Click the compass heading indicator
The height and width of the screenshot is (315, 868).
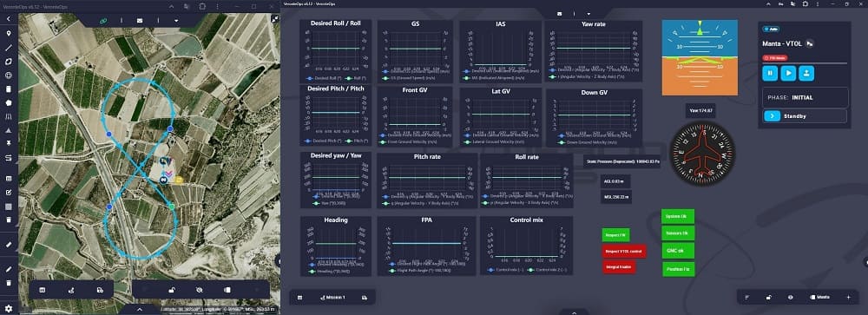click(704, 154)
